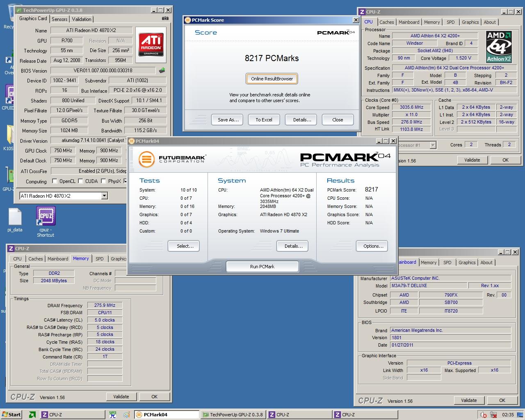Open CPU tab in Memory CPU-Z window

(x=17, y=259)
